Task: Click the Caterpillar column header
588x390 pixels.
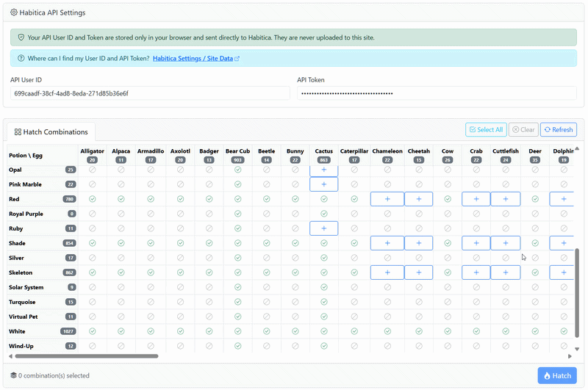Action: pos(354,155)
